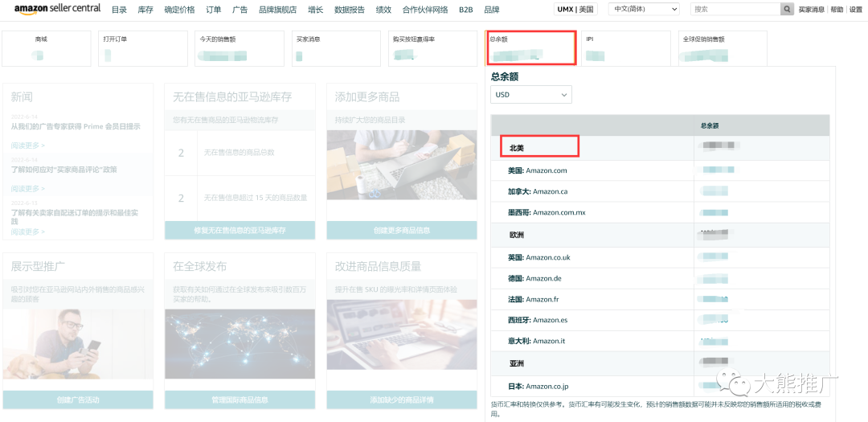Screen dimensions: 868x422
Task: Click the 创建广告活动 button
Action: click(77, 399)
